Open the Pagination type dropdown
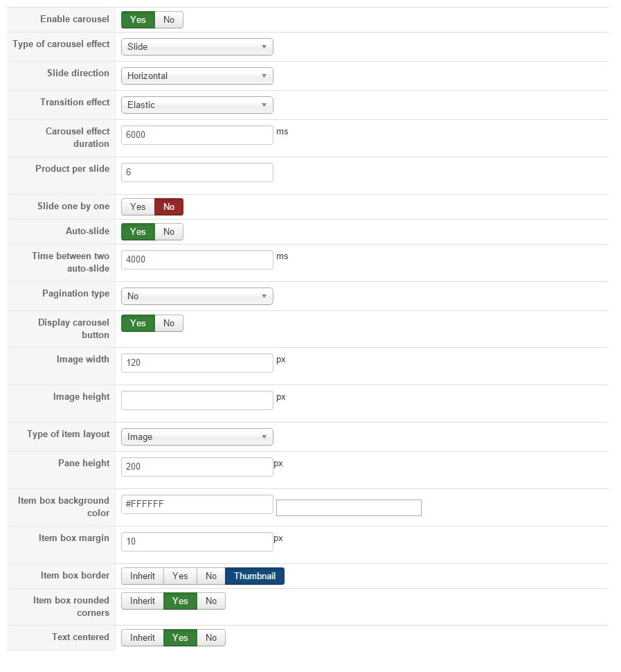Screen dimensions: 621x672 pyautogui.click(x=197, y=297)
